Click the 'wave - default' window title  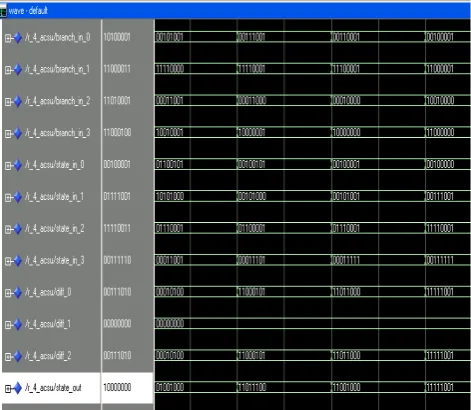tap(28, 11)
